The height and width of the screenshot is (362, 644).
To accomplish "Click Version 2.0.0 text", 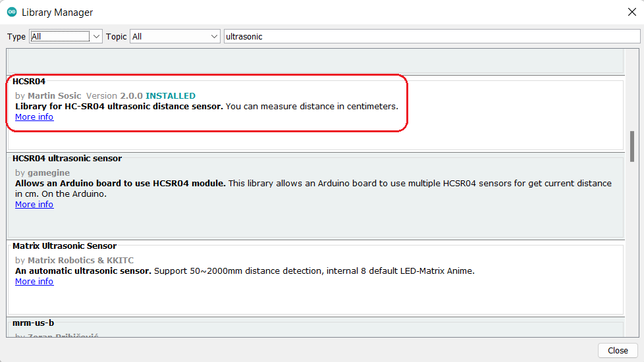I will point(114,95).
